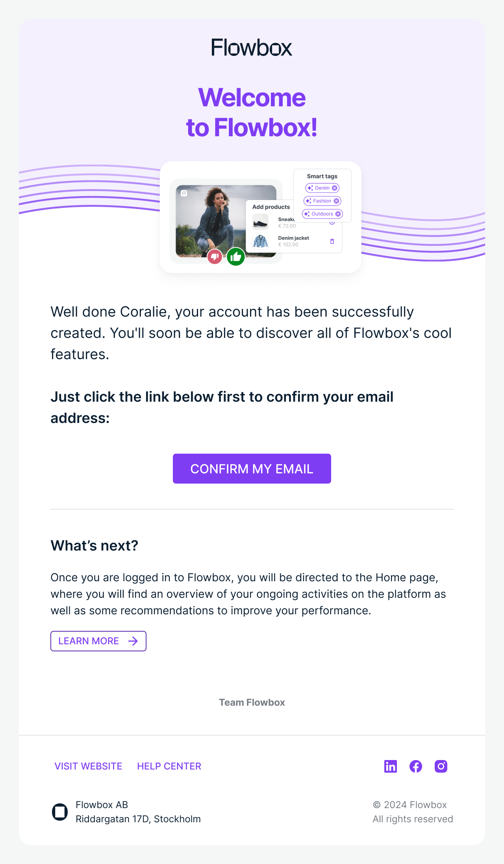The image size is (504, 864).
Task: Click the denim jacket product thumbnail
Action: [260, 241]
